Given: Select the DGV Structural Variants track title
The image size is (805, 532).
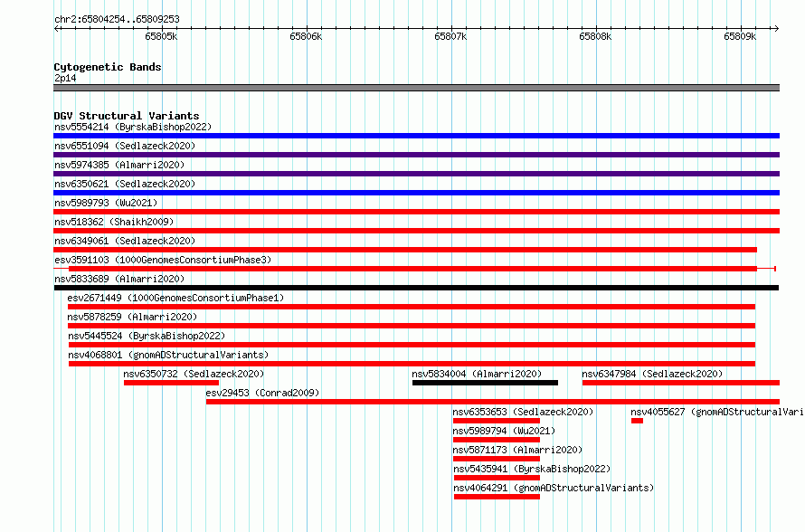Looking at the screenshot, I should tap(127, 116).
